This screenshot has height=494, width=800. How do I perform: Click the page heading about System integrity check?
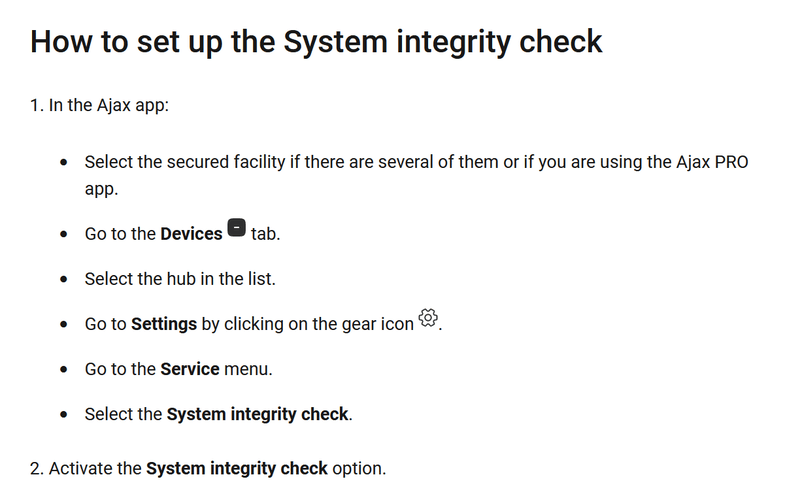316,42
